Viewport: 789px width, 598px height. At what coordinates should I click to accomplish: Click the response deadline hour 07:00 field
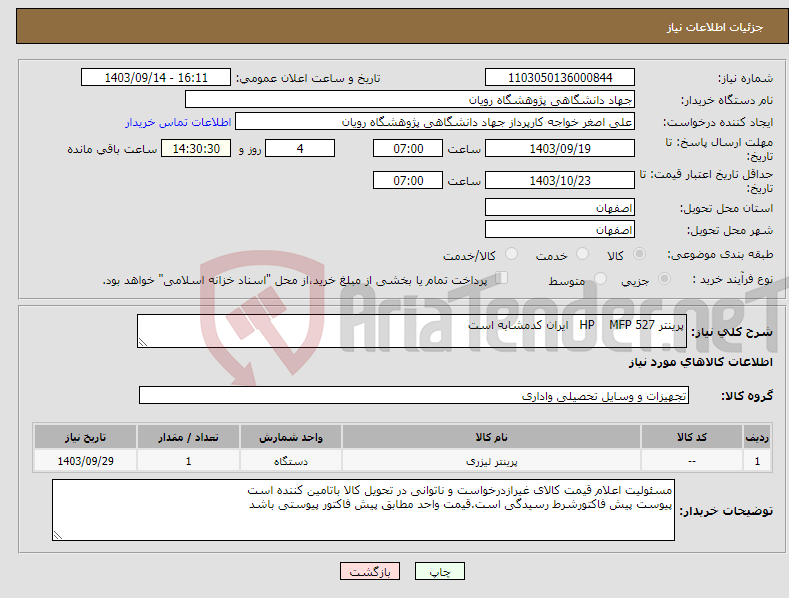(x=408, y=148)
